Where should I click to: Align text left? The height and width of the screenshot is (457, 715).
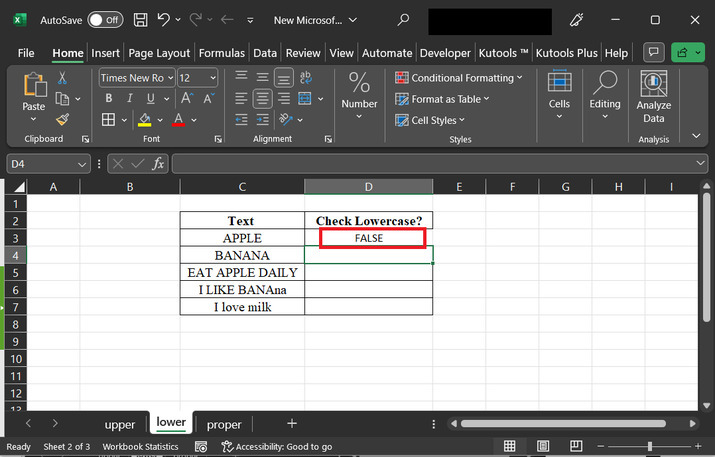pos(241,99)
